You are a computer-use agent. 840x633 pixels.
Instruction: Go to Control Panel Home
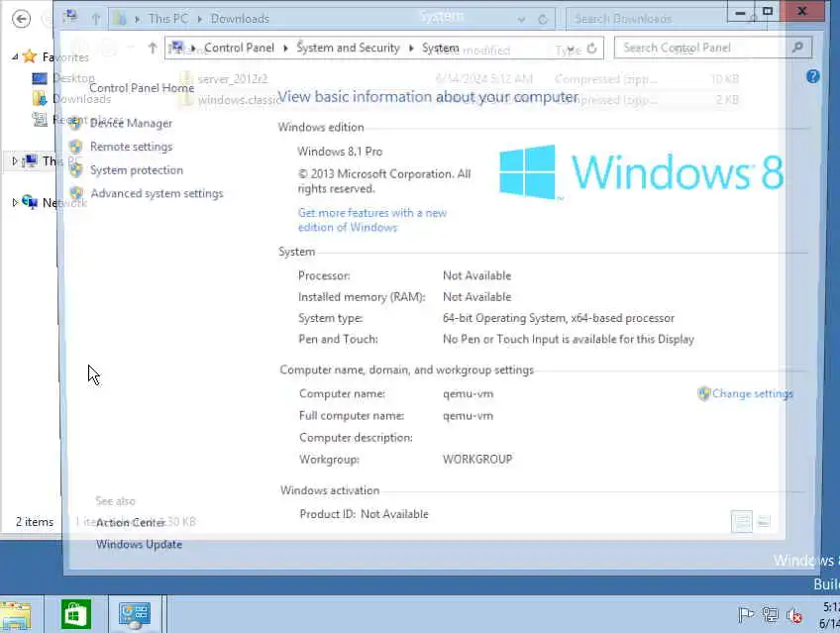[142, 88]
